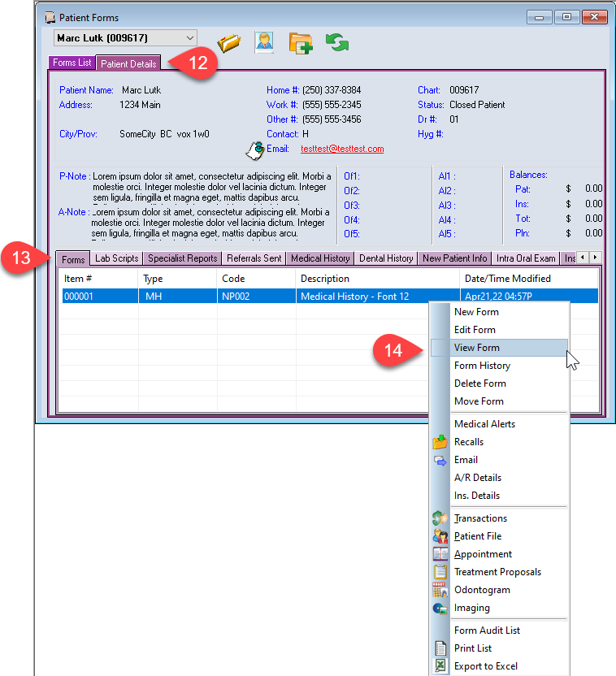Viewport: 616px width, 676px height.
Task: Click the Patient Forms window title icon
Action: point(50,18)
